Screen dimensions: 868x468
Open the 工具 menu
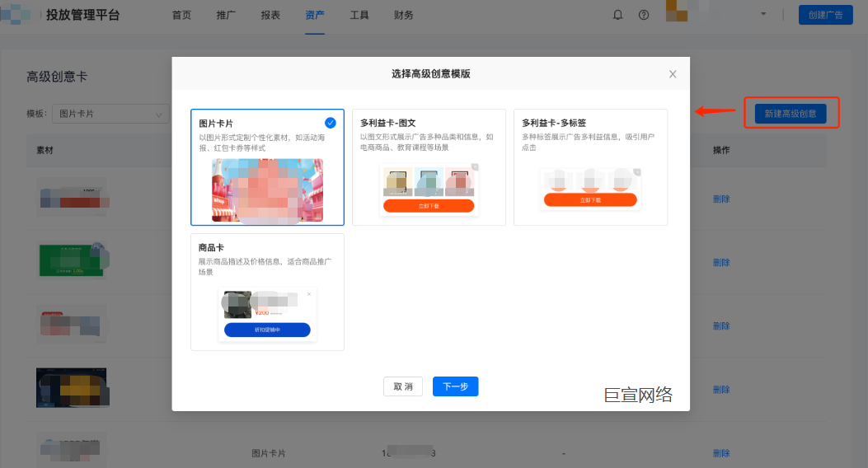point(359,15)
